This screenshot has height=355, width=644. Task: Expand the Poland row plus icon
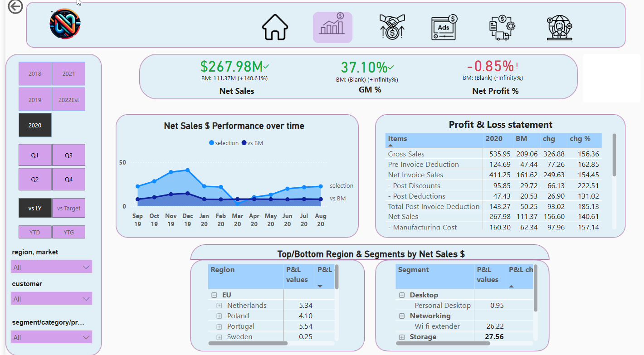(219, 316)
